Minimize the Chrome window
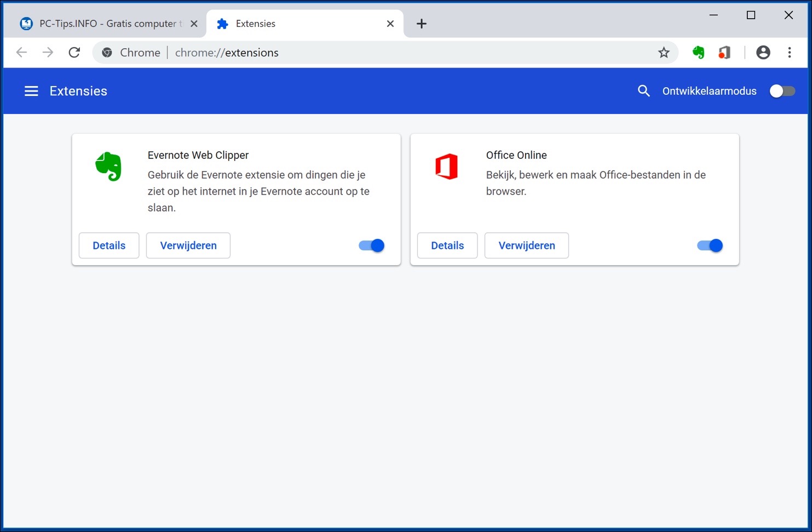 tap(713, 15)
